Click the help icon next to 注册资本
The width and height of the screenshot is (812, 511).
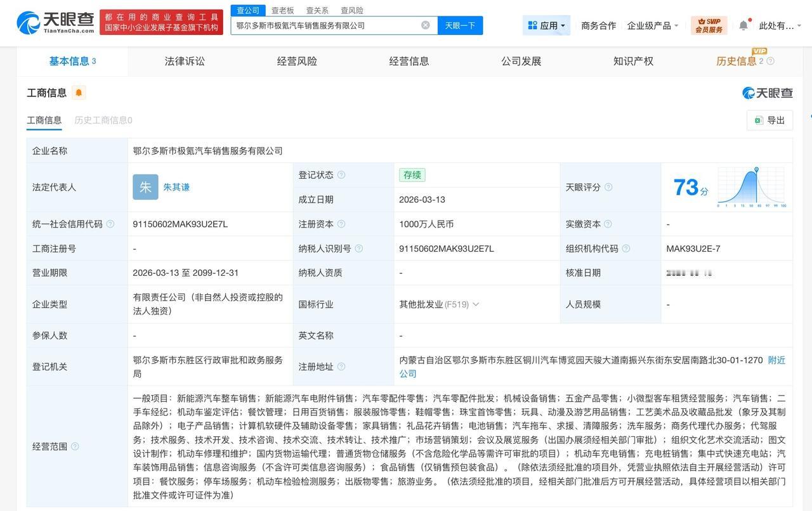[x=342, y=224]
